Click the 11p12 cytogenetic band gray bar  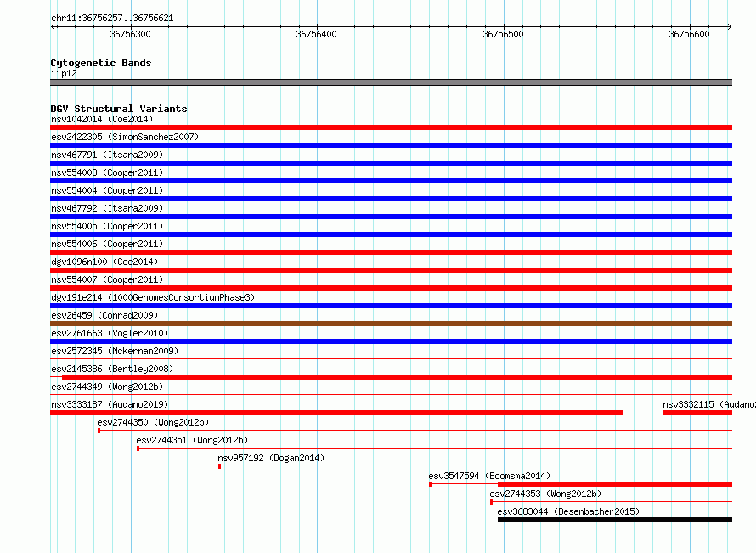coord(391,82)
